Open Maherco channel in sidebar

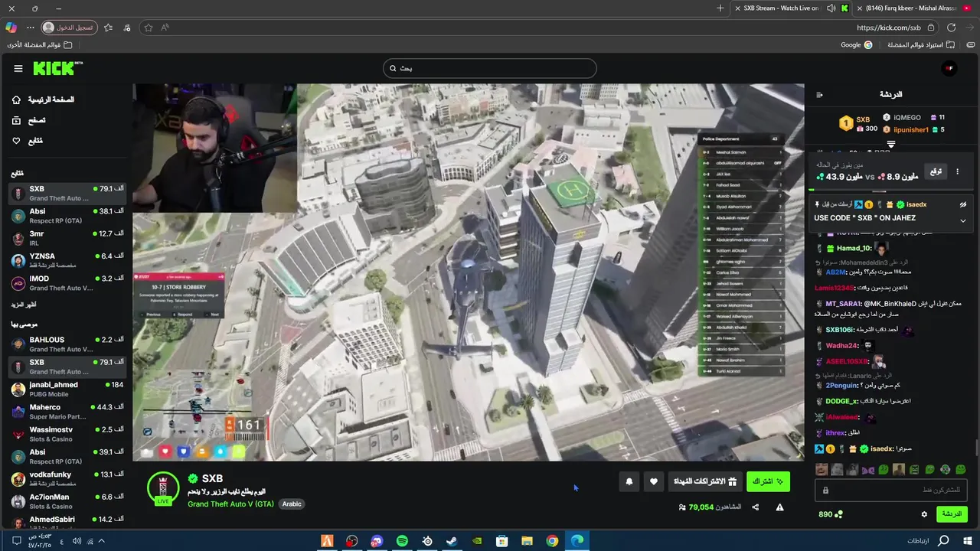(67, 412)
